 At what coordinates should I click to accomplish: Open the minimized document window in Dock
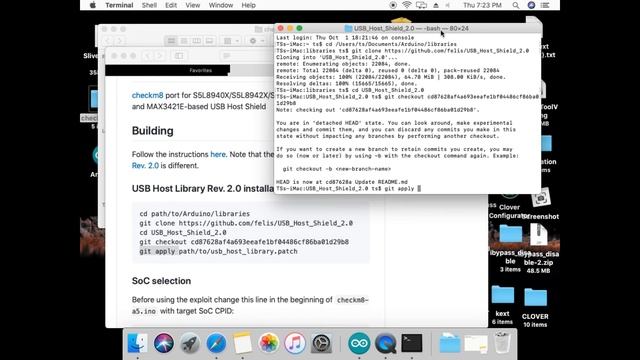[476, 343]
